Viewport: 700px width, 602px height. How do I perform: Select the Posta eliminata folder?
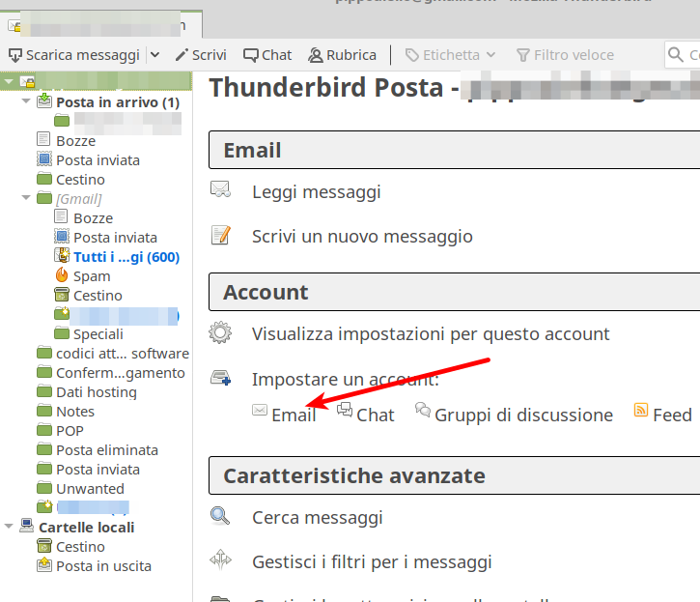[107, 450]
